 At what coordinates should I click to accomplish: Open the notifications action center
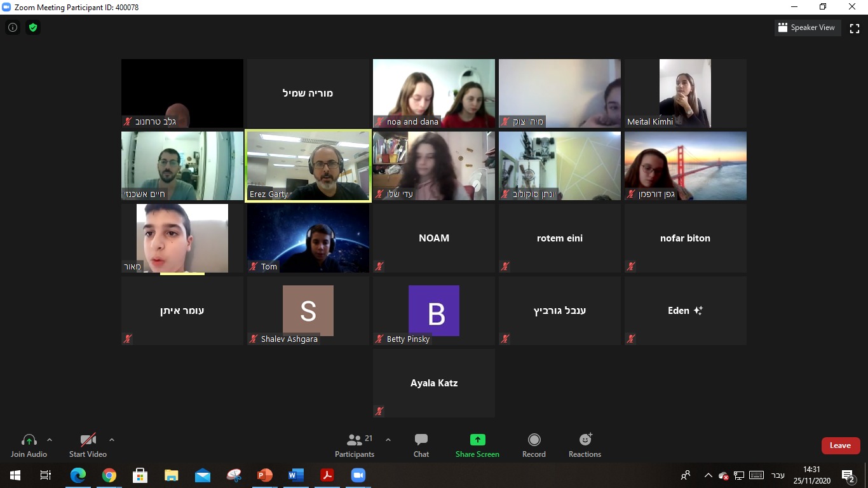point(848,475)
